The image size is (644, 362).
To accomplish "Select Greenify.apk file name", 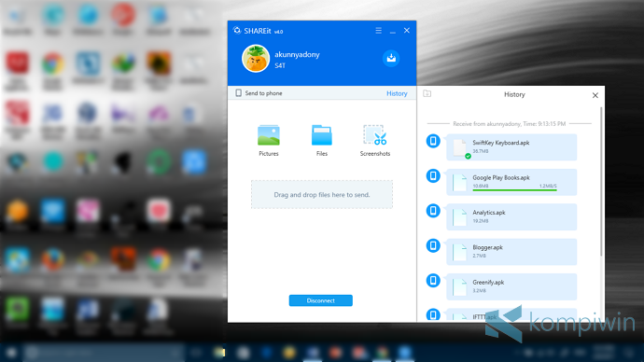I will tap(488, 283).
